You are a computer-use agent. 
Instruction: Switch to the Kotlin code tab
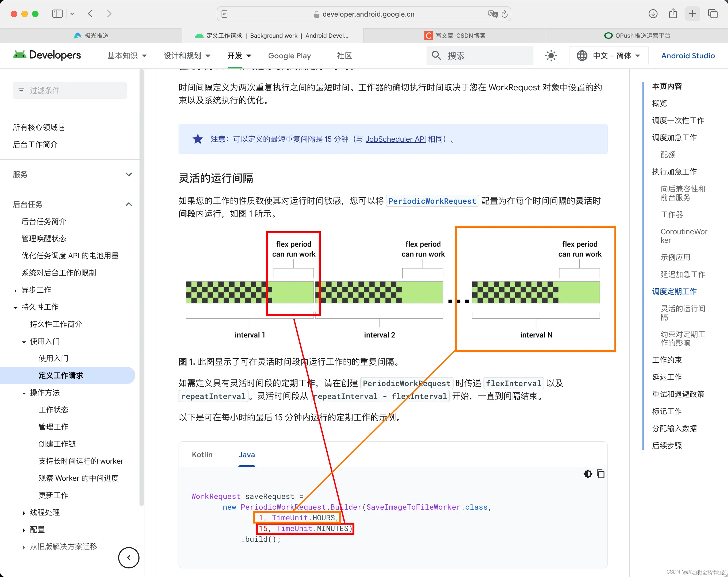point(202,455)
